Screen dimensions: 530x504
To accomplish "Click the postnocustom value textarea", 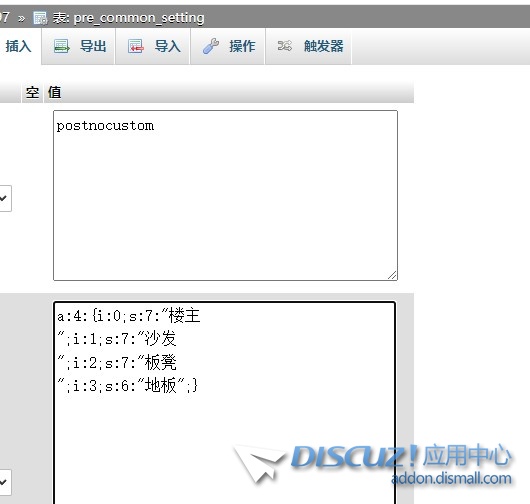I will coord(225,195).
